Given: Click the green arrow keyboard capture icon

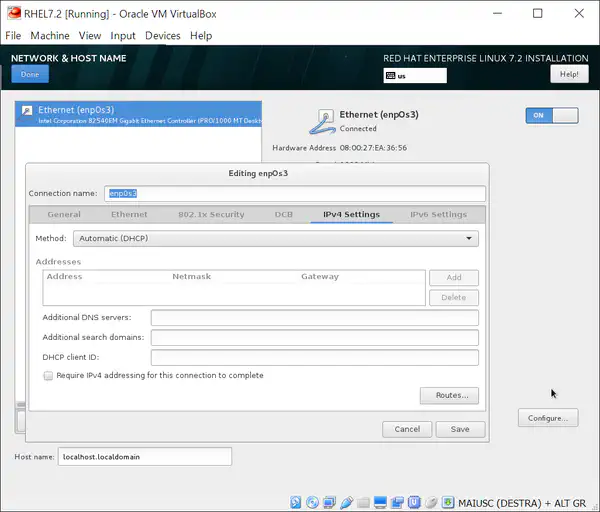Looking at the screenshot, I should (447, 501).
